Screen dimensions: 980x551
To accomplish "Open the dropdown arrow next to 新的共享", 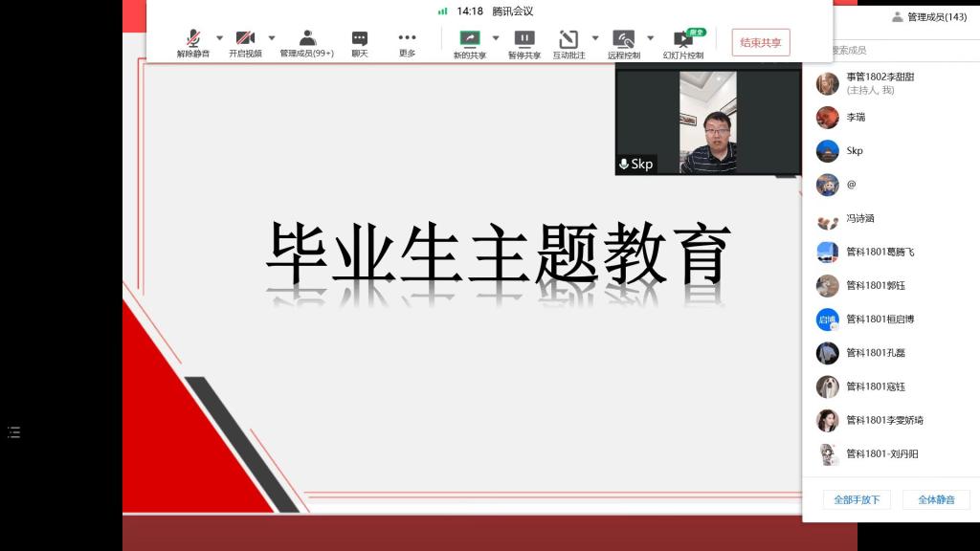I will (496, 38).
